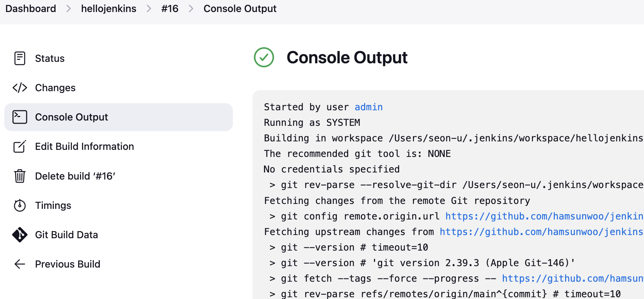Expand chevron after #16 breadcrumb
This screenshot has width=644, height=299.
pos(191,8)
